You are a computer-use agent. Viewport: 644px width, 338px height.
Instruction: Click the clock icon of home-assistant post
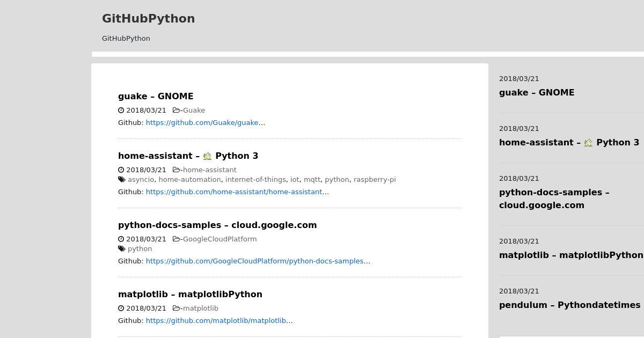point(121,170)
